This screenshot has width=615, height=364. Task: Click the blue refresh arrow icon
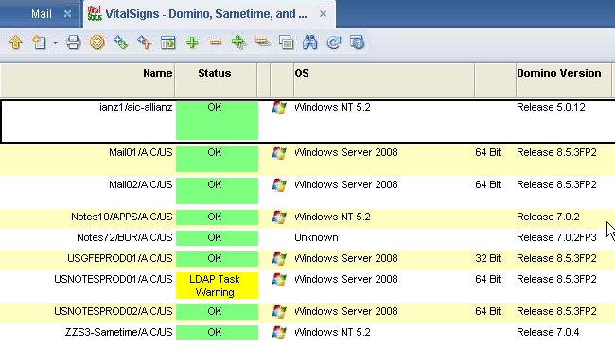(334, 43)
